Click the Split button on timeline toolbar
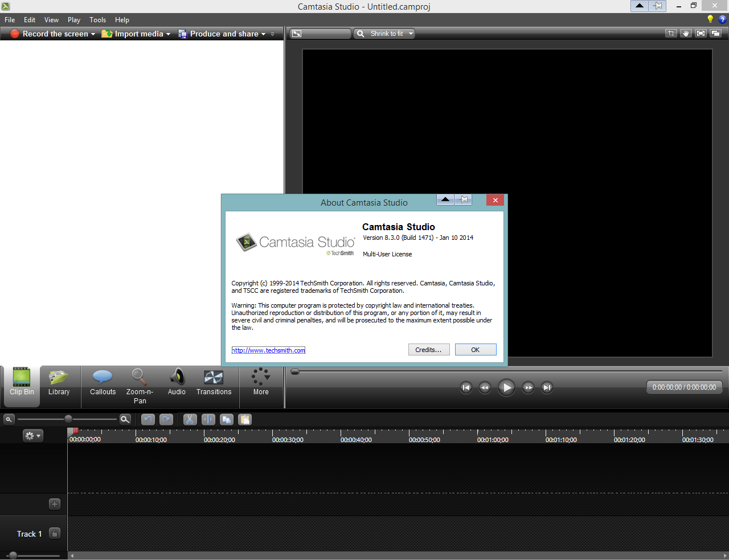The image size is (729, 560). pos(208,419)
